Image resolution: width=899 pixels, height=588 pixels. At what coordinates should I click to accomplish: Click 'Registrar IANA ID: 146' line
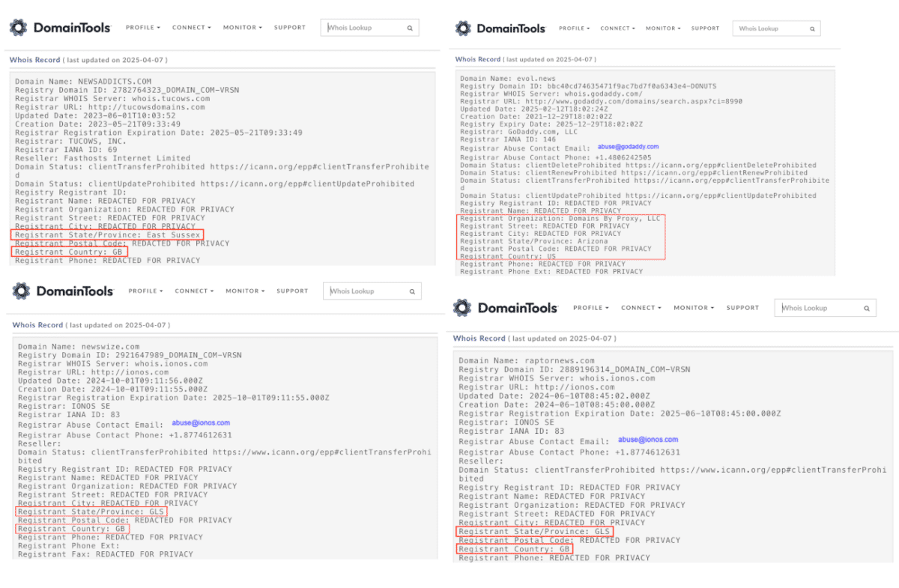[508, 139]
